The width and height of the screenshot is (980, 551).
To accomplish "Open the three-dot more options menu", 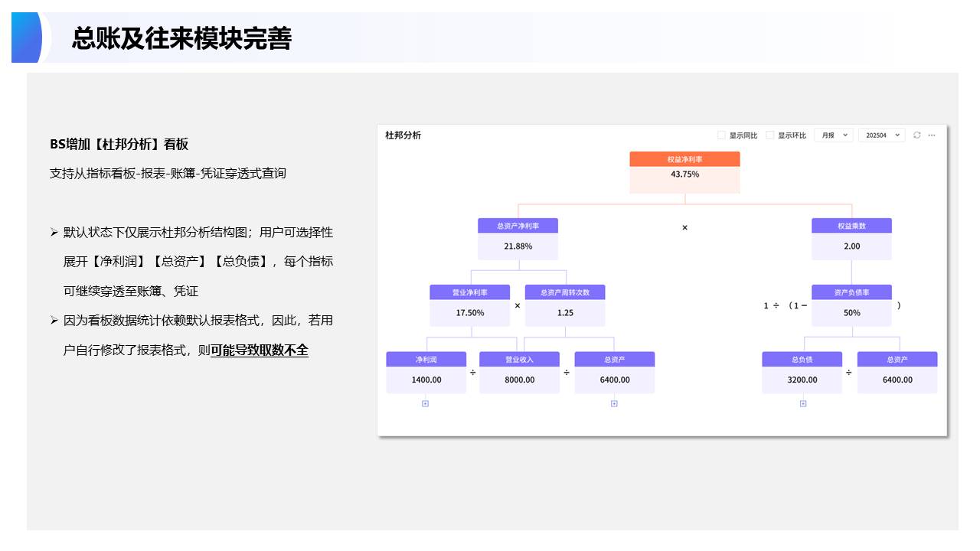I will coord(932,135).
